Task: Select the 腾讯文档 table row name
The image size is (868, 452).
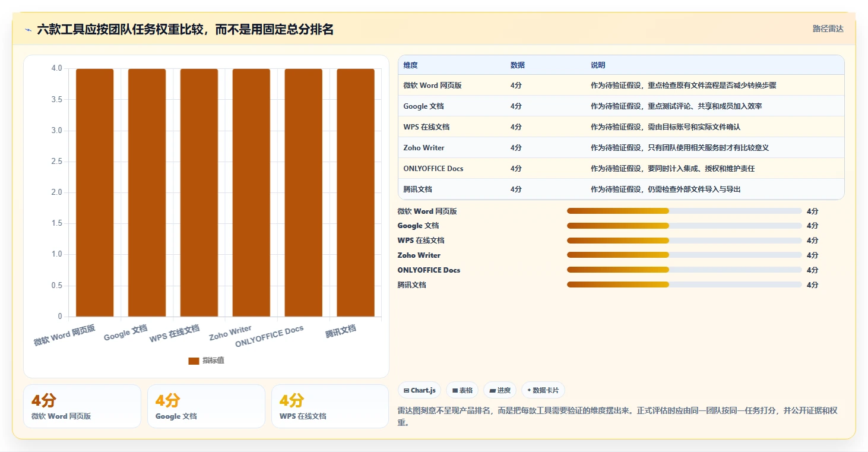Action: 417,189
